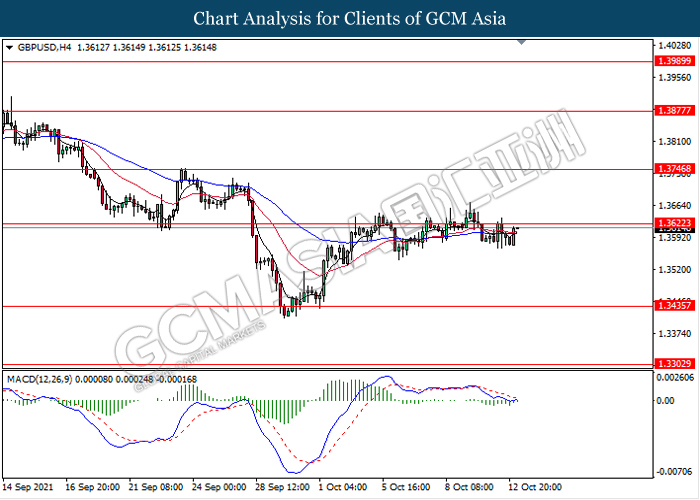Click the 5 Oct 16:00 time label
Screen dimensions: 700x500
point(405,487)
